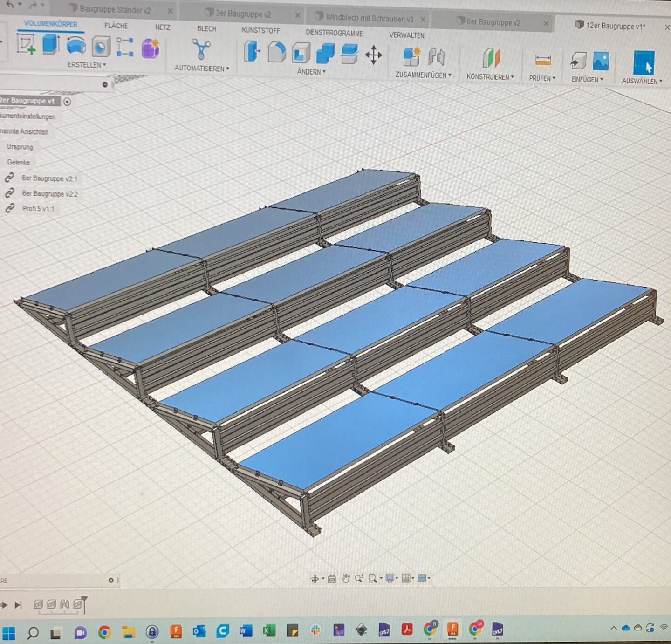Screen dimensions: 671x644
Task: Select Profi 5 v1:1 in the browser
Action: pyautogui.click(x=38, y=208)
